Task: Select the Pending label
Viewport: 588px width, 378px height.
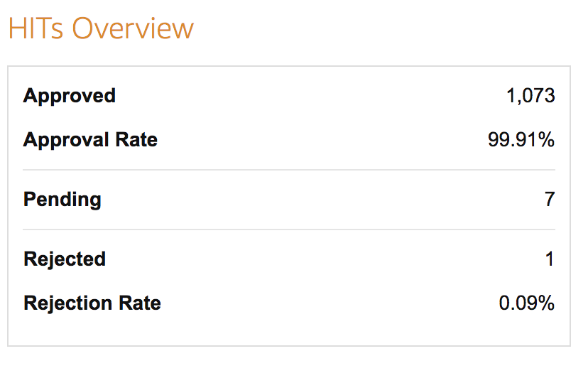Action: pos(62,200)
